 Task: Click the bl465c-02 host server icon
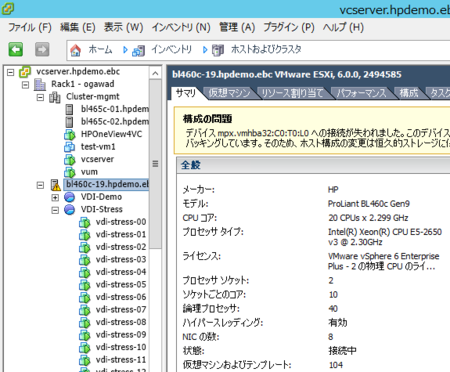[69, 122]
